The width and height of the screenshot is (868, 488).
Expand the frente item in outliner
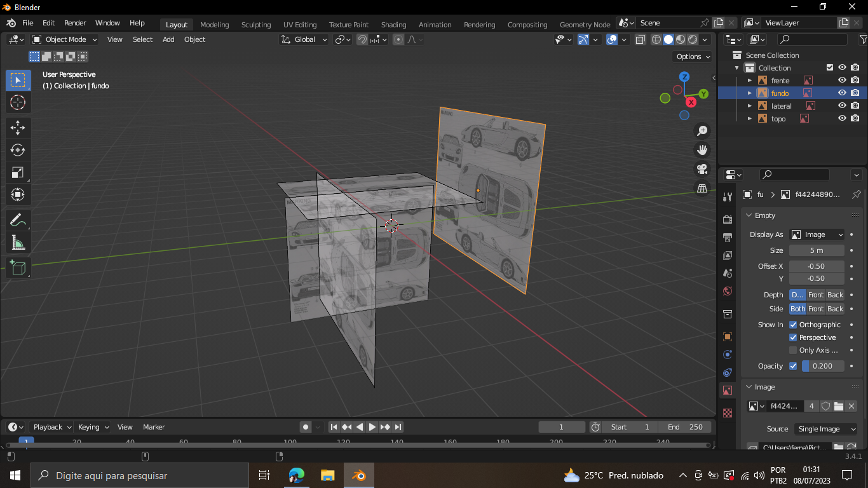click(750, 81)
